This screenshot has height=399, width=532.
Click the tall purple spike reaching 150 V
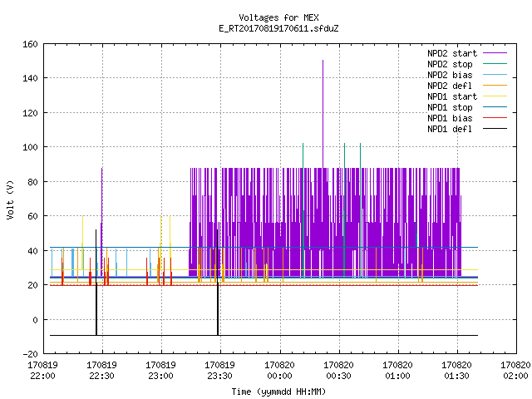(x=323, y=112)
